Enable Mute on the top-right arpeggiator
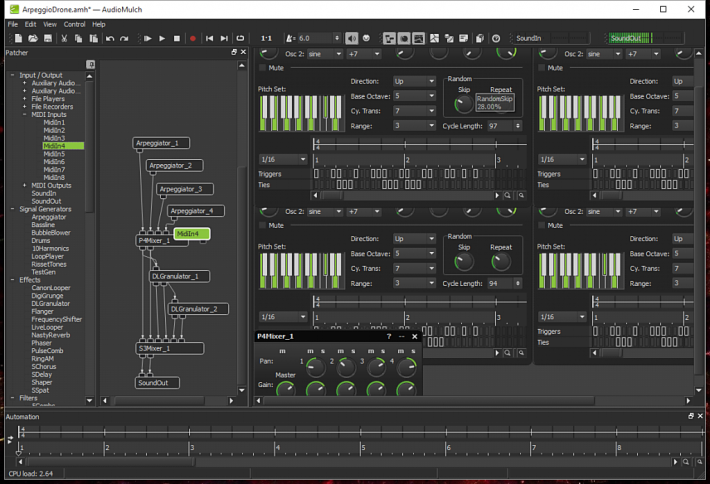The height and width of the screenshot is (484, 710). tap(541, 68)
